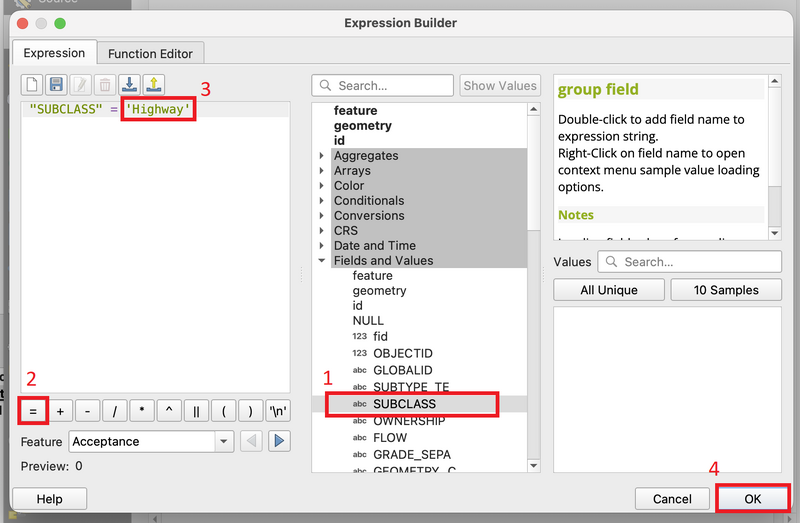Insert the multiplication asterisk operator
Screen dimensions: 800x523
(142, 411)
